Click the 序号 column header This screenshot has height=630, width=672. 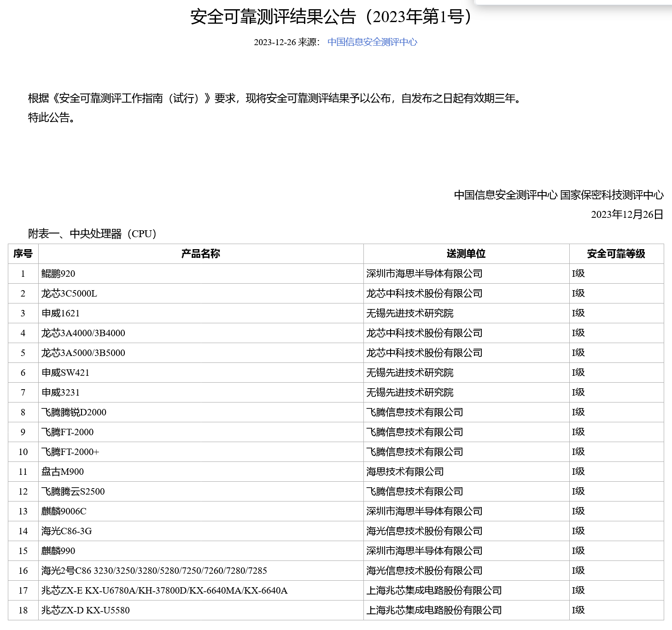[23, 254]
